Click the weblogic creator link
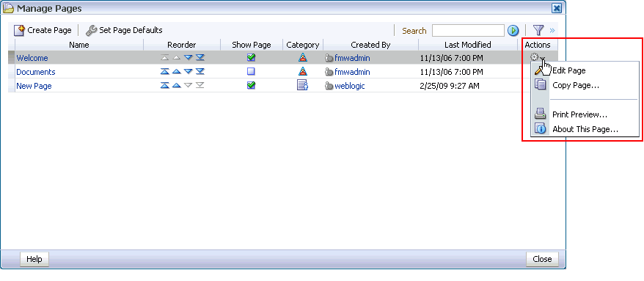 point(350,86)
